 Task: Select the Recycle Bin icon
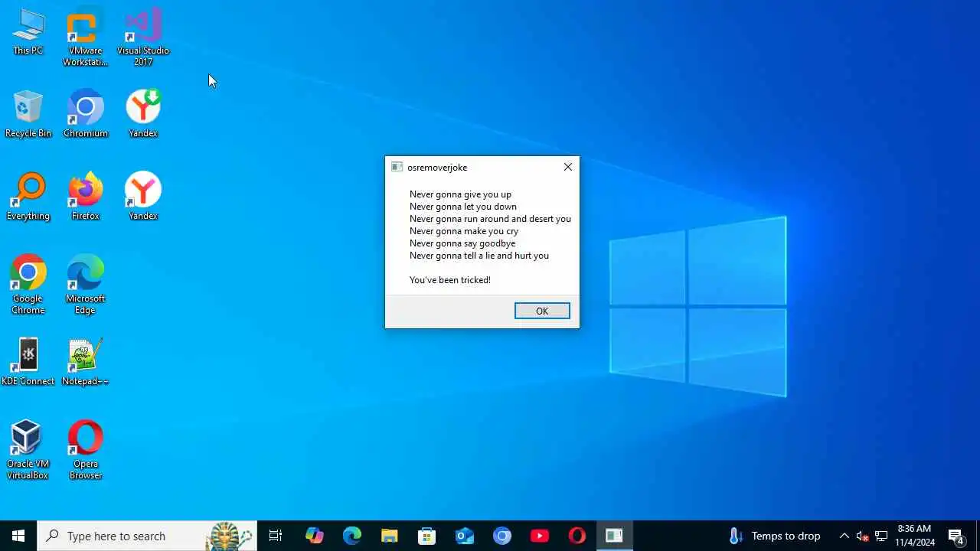pos(28,114)
